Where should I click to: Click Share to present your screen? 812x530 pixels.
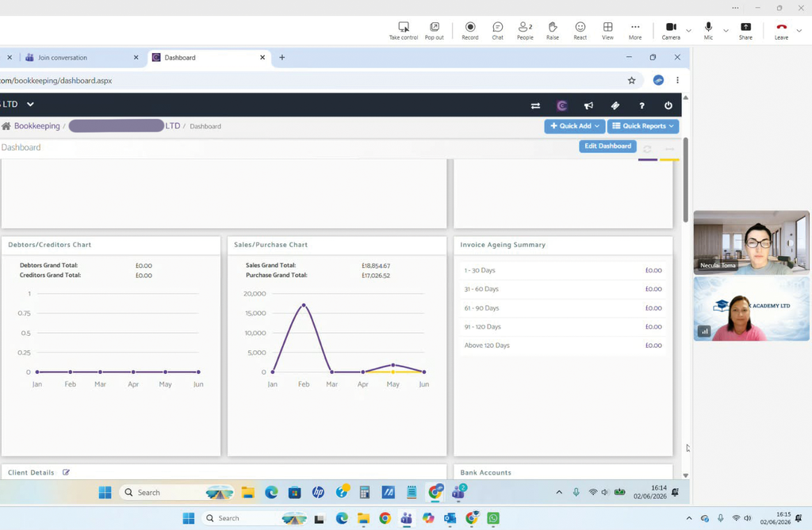745,31
